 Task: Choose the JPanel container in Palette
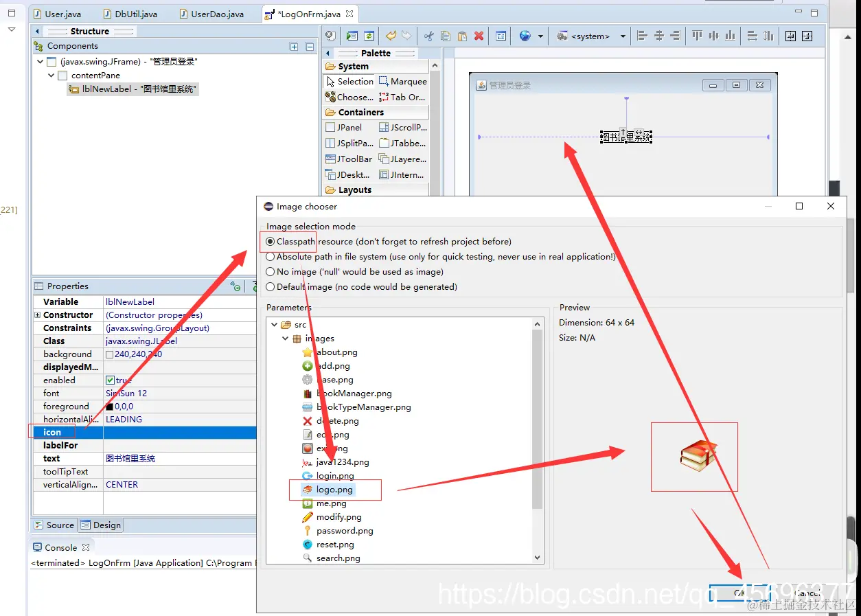344,127
